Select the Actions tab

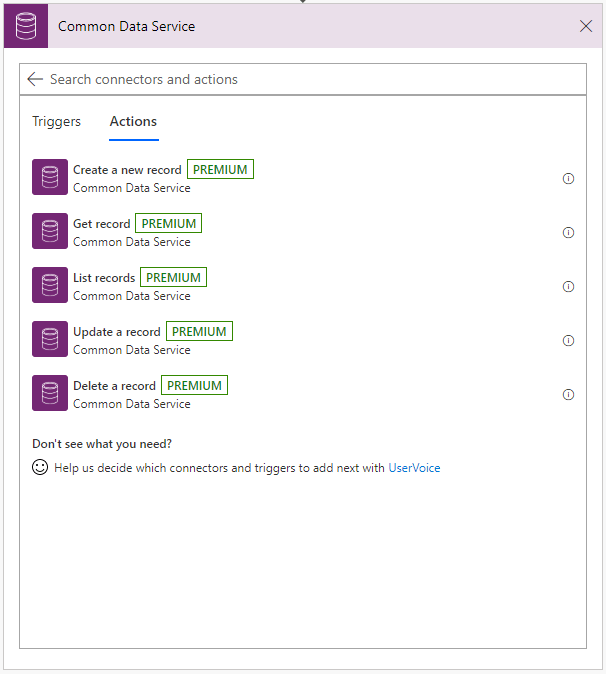(133, 122)
